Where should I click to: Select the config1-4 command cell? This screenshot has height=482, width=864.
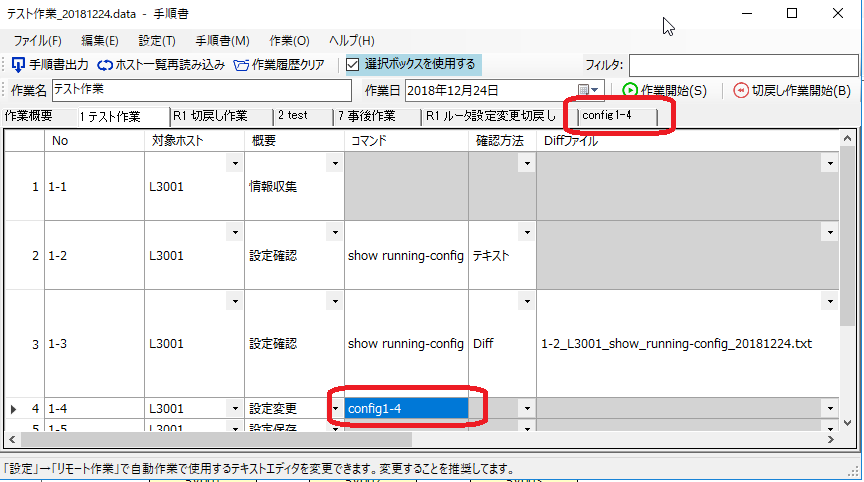click(x=406, y=408)
